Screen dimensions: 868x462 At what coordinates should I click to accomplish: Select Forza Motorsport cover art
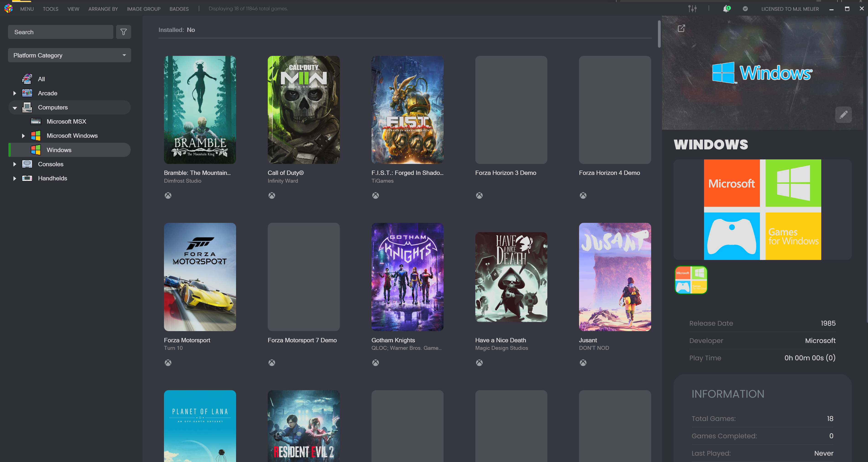coord(200,277)
